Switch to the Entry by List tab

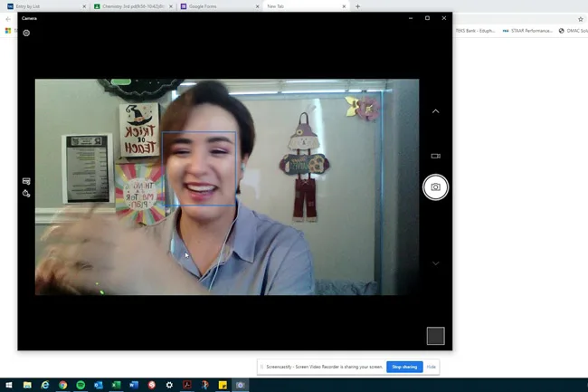(x=45, y=6)
